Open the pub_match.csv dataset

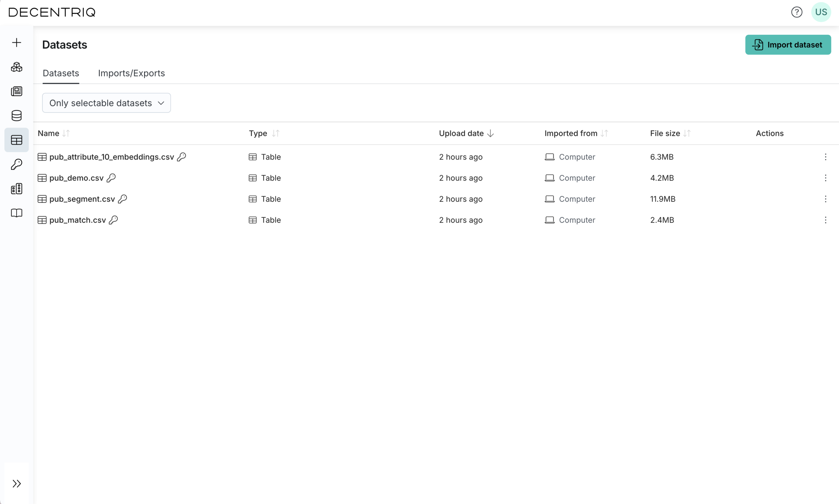tap(77, 220)
